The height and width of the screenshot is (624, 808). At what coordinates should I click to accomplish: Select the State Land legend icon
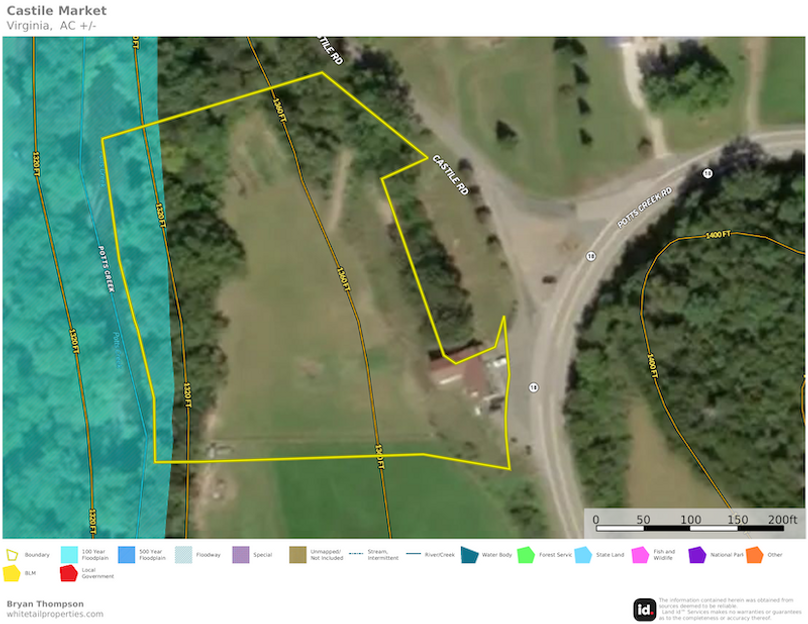coord(581,554)
